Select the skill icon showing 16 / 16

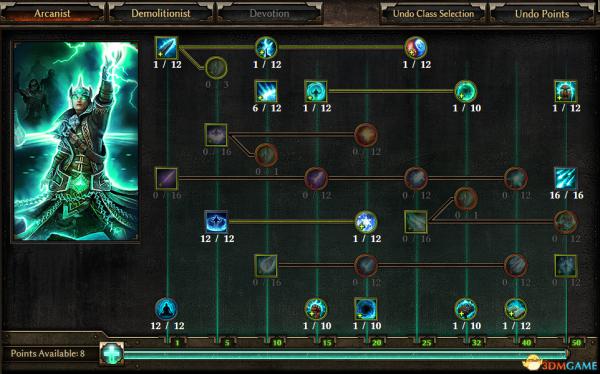point(566,178)
